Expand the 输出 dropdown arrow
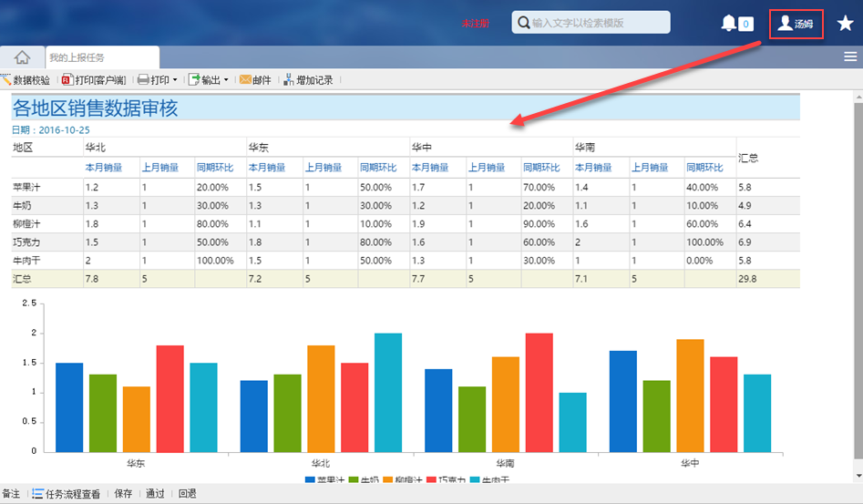This screenshot has height=504, width=863. (226, 80)
